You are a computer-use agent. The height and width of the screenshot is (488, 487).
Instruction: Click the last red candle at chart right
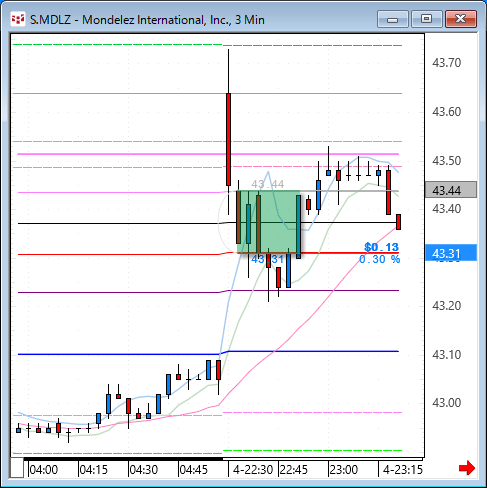(x=398, y=222)
